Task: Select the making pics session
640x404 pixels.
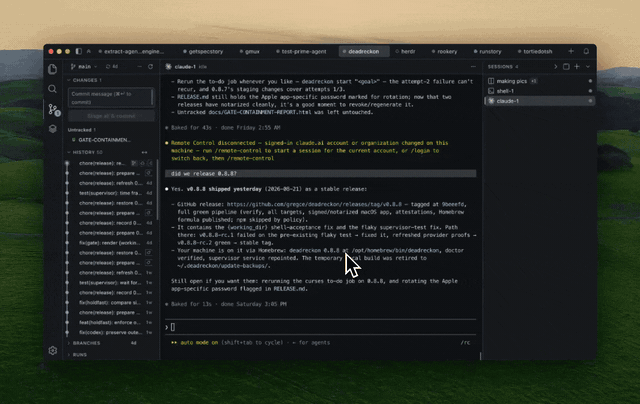Action: [x=539, y=81]
